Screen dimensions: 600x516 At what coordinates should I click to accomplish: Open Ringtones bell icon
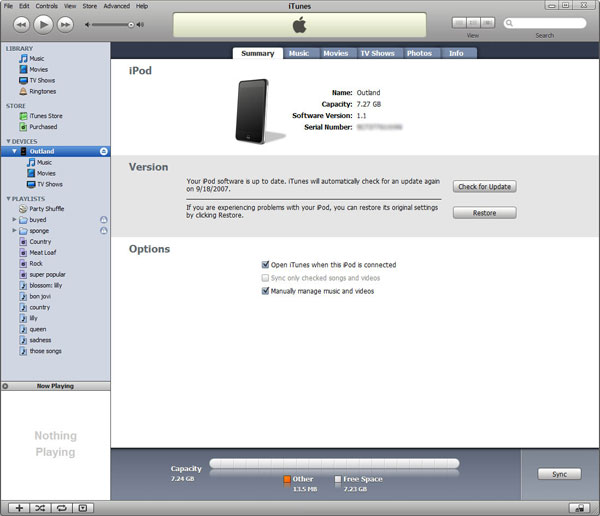coord(23,91)
